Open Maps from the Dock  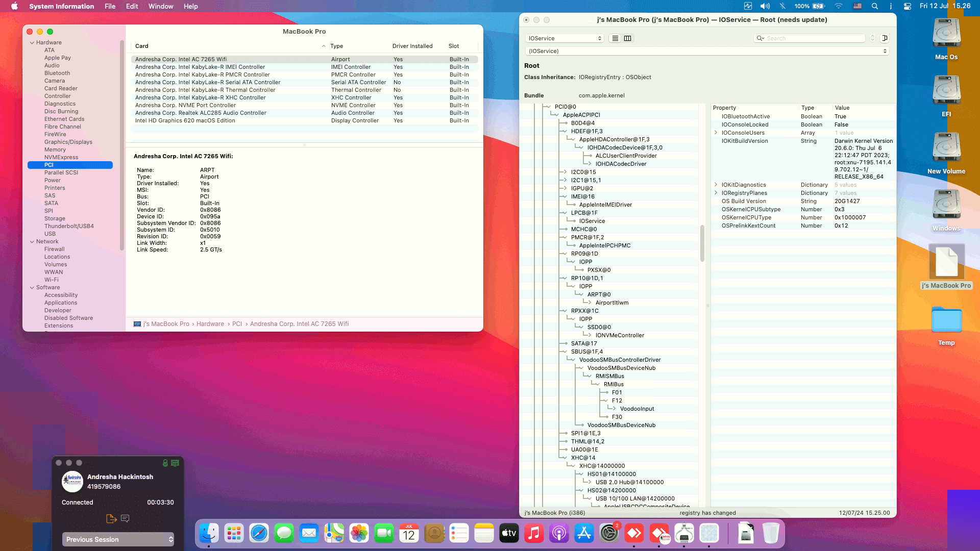(334, 534)
